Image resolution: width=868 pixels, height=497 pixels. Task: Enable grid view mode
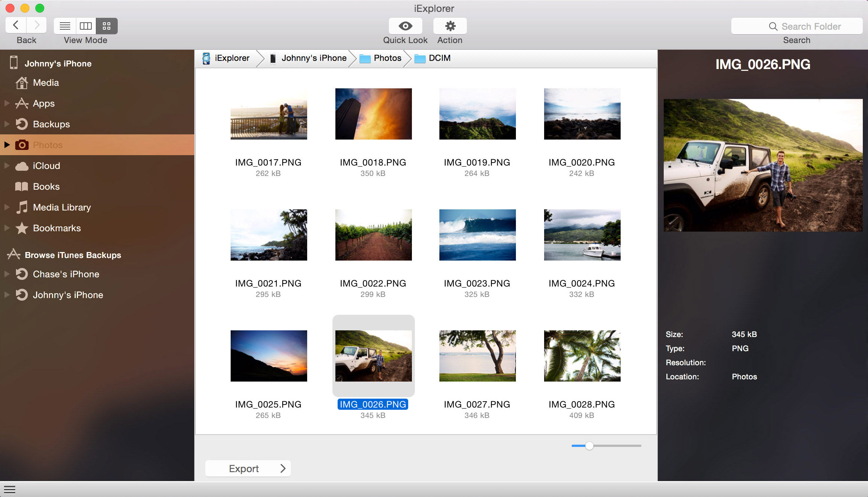[107, 26]
